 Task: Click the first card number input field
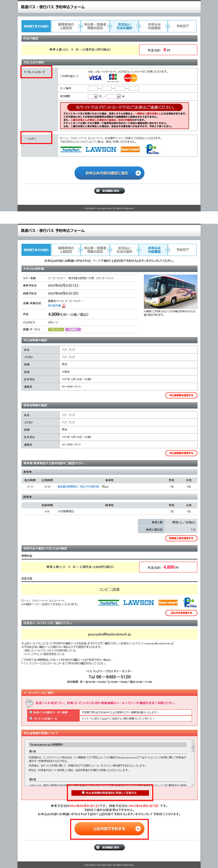[x=93, y=88]
